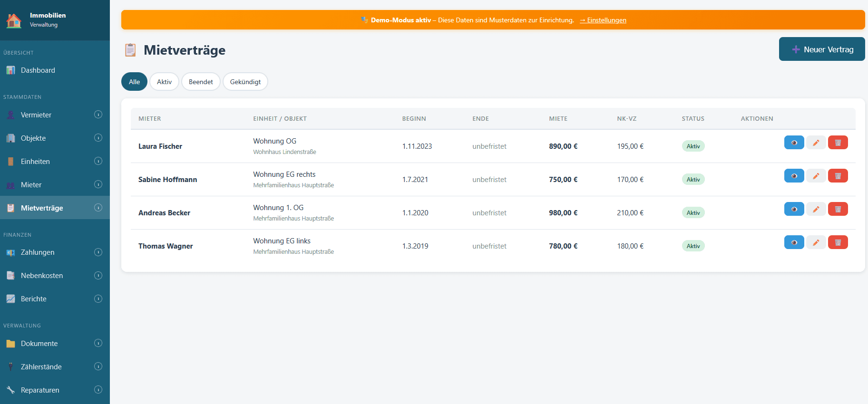Click the Mieter column header
The image size is (868, 404).
tap(150, 119)
